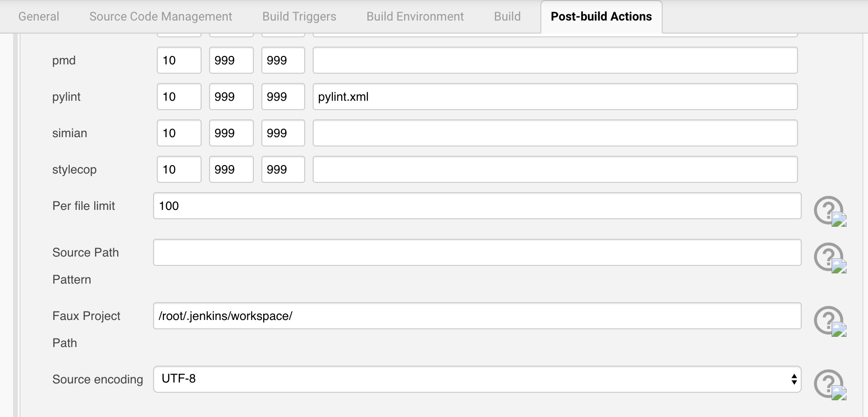868x417 pixels.
Task: Edit the pylint first threshold value 10
Action: pos(179,97)
